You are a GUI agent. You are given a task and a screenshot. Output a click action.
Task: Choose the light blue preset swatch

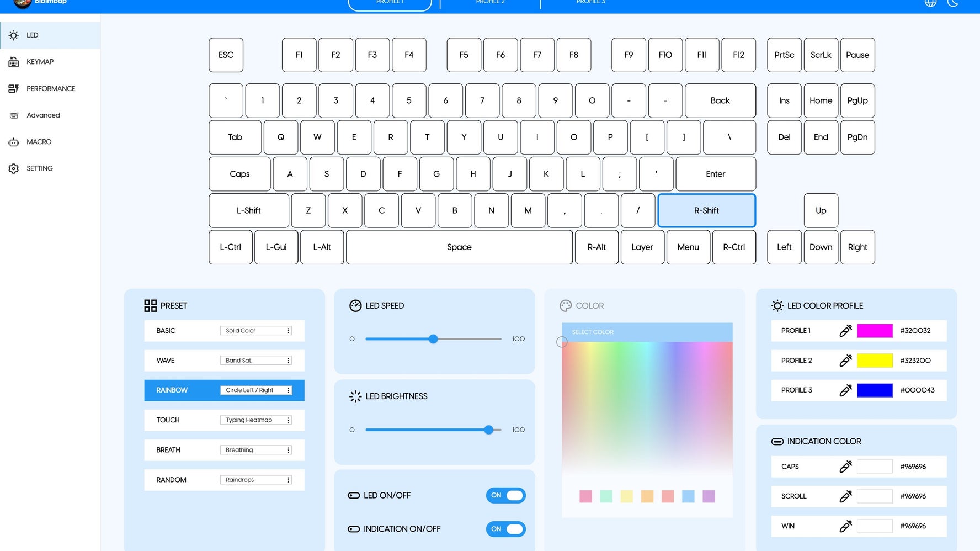pyautogui.click(x=688, y=496)
